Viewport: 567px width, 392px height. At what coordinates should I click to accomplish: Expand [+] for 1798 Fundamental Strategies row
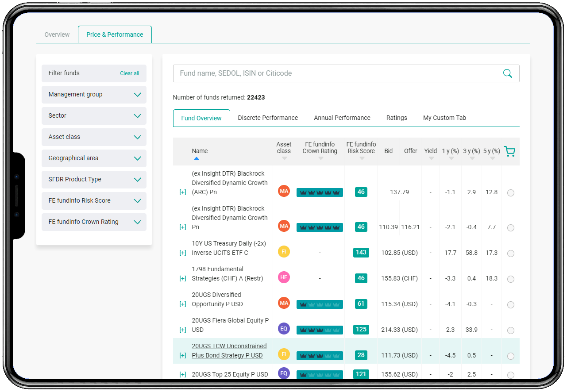point(182,279)
